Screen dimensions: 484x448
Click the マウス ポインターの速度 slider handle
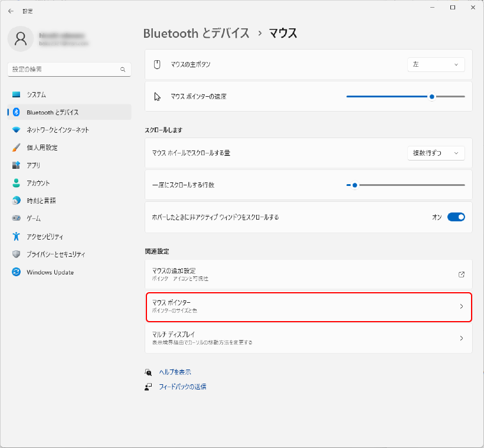tap(432, 96)
